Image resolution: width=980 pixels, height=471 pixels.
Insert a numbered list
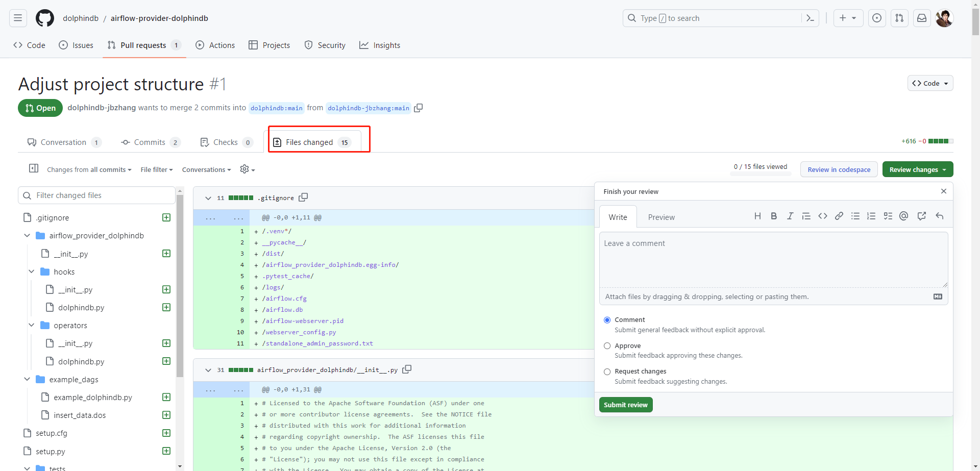pyautogui.click(x=871, y=216)
